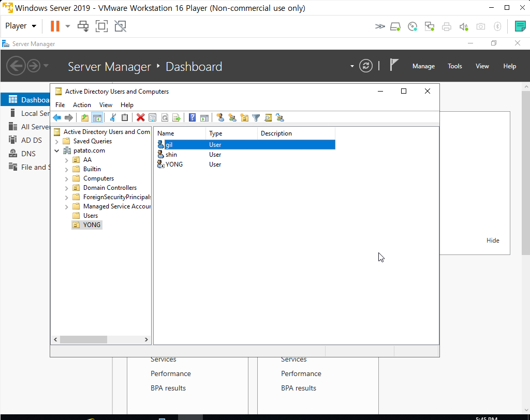Toggle the VMware pause button
This screenshot has width=530, height=420.
54,25
